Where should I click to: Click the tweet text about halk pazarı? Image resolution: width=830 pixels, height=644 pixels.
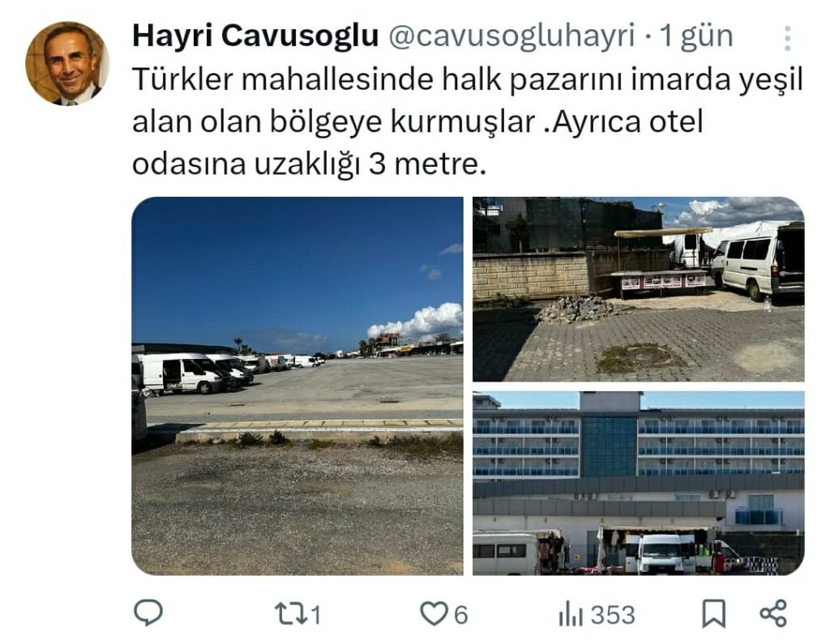[468, 122]
